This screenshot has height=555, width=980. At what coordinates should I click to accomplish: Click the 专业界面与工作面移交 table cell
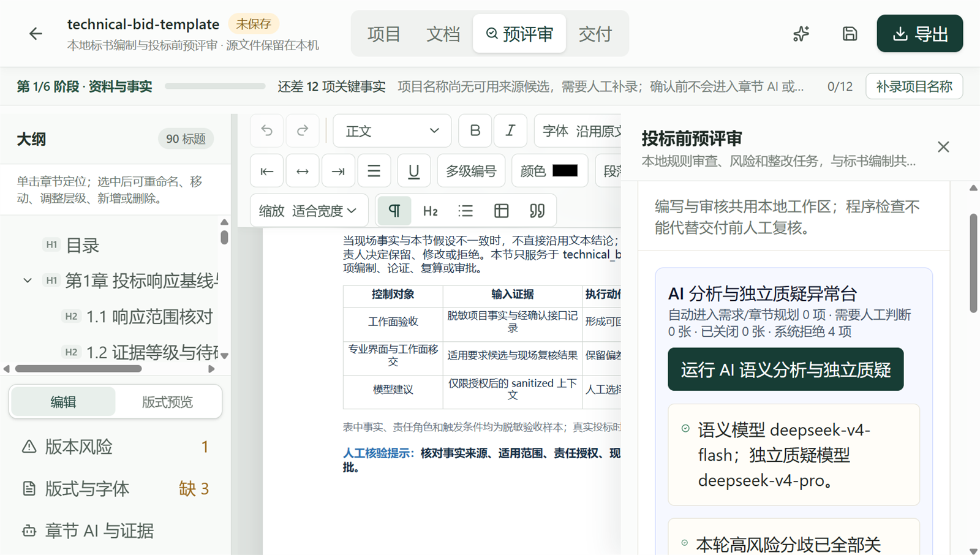(x=393, y=355)
